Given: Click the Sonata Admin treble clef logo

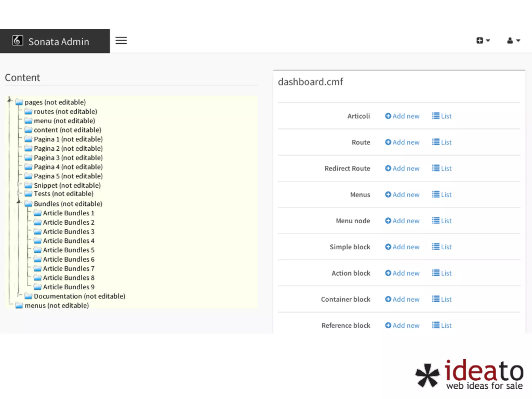Looking at the screenshot, I should click(18, 41).
